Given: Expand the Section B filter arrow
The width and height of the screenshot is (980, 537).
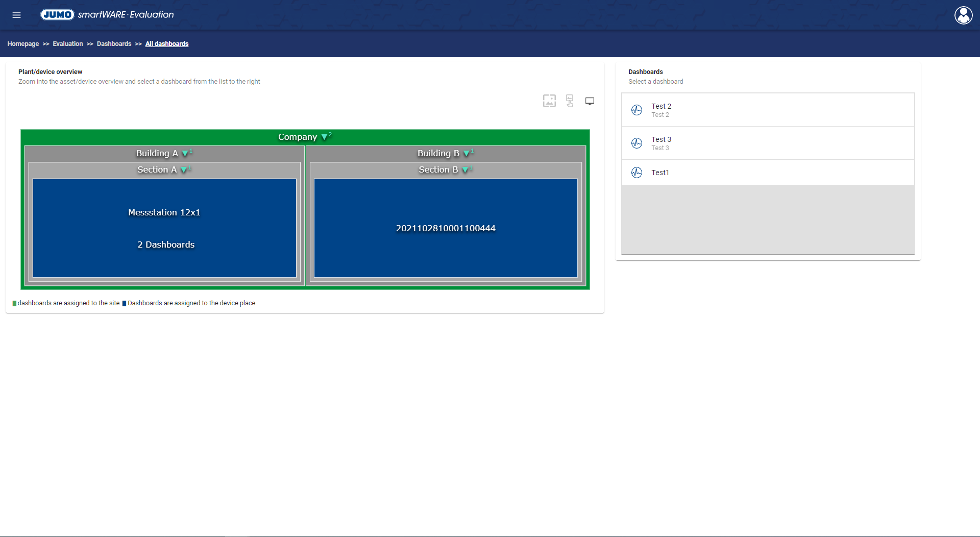Looking at the screenshot, I should click(465, 170).
